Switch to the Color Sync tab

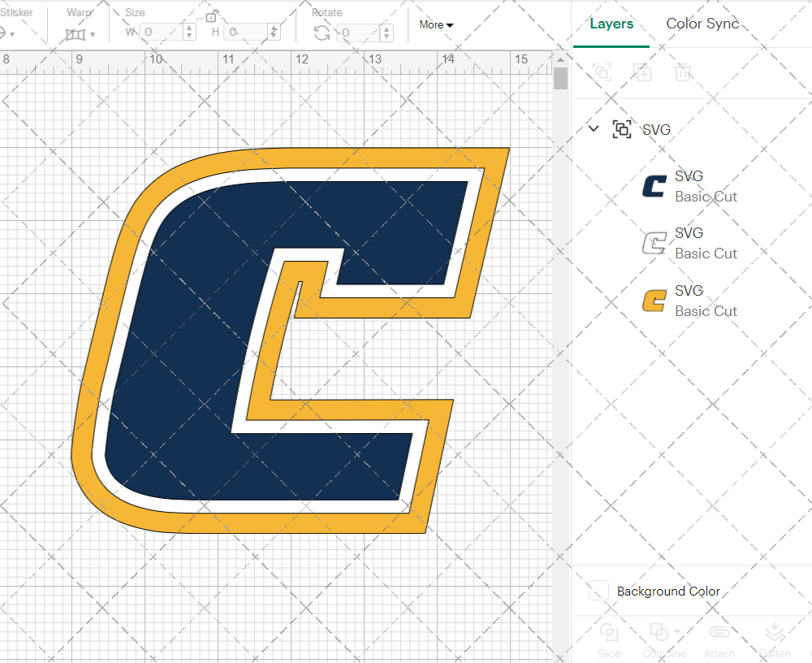click(702, 24)
